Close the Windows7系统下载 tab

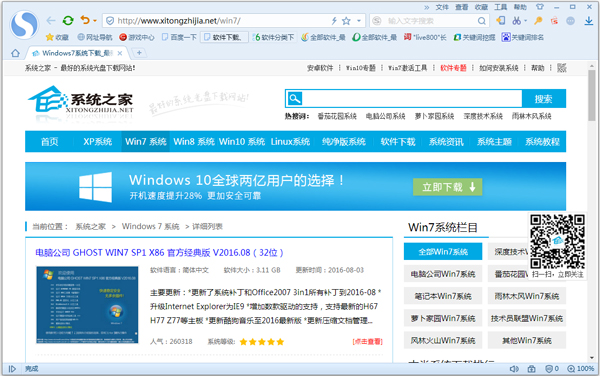pyautogui.click(x=120, y=53)
